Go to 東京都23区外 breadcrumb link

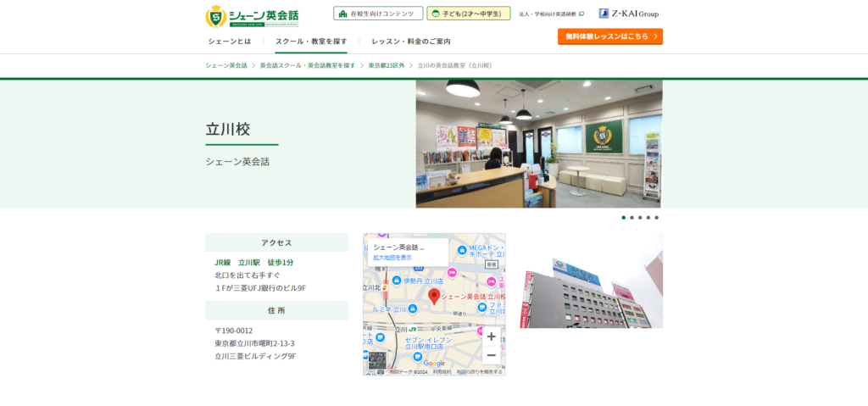(x=387, y=65)
